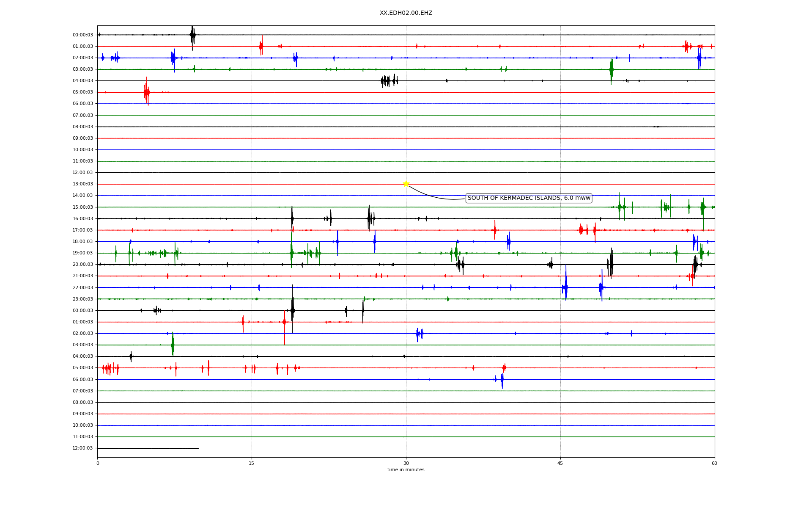This screenshot has height=508, width=812.
Task: Click the x-axis tick label 45
Action: tap(560, 463)
